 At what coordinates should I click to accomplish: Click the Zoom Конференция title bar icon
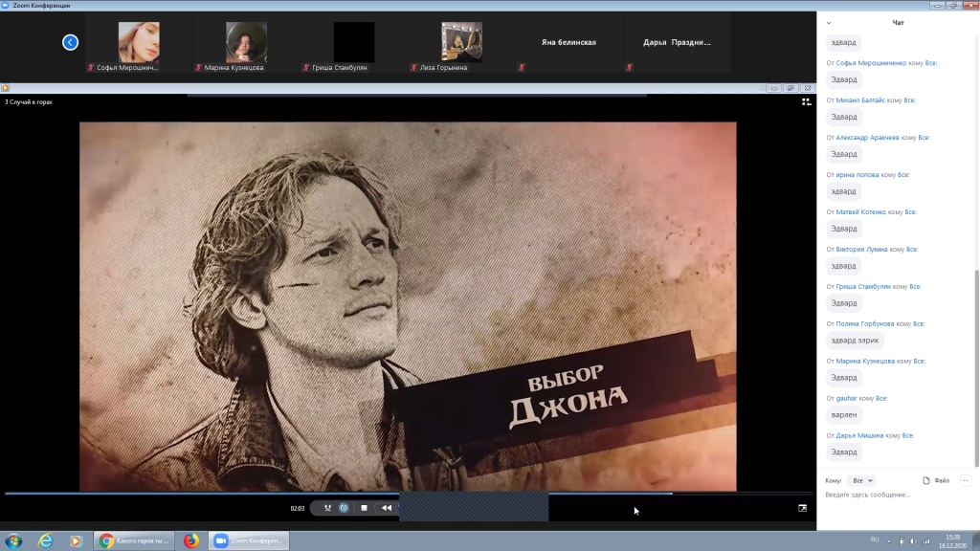point(5,5)
